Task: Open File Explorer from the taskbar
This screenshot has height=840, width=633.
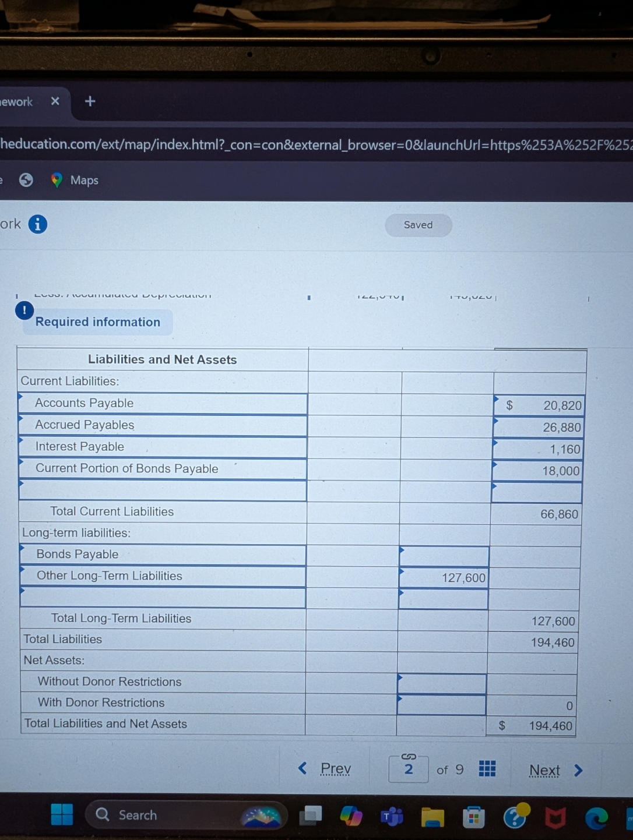Action: [x=432, y=817]
